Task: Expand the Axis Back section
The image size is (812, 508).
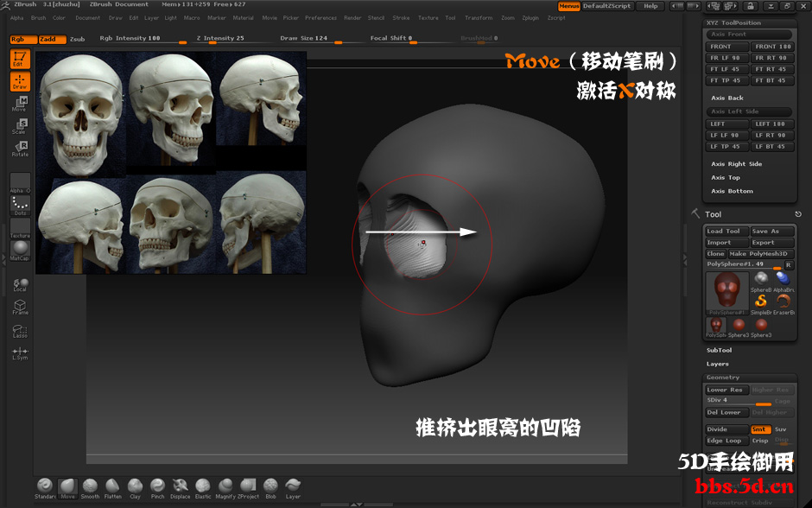Action: 727,98
